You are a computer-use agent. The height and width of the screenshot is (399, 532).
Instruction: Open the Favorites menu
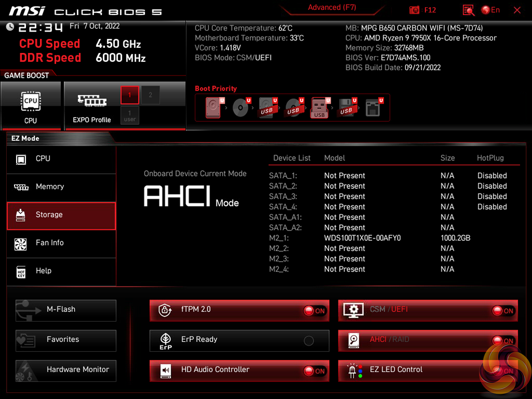coord(66,340)
